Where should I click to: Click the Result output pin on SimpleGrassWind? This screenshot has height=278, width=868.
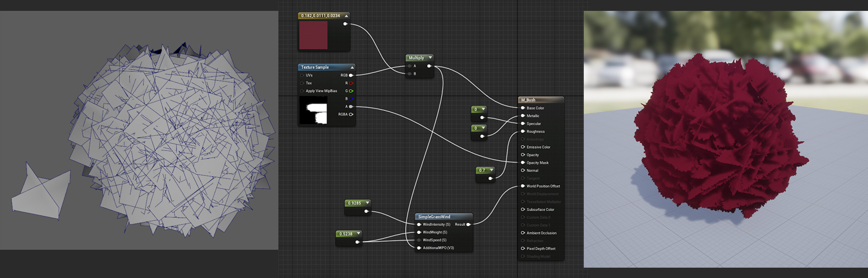point(468,224)
